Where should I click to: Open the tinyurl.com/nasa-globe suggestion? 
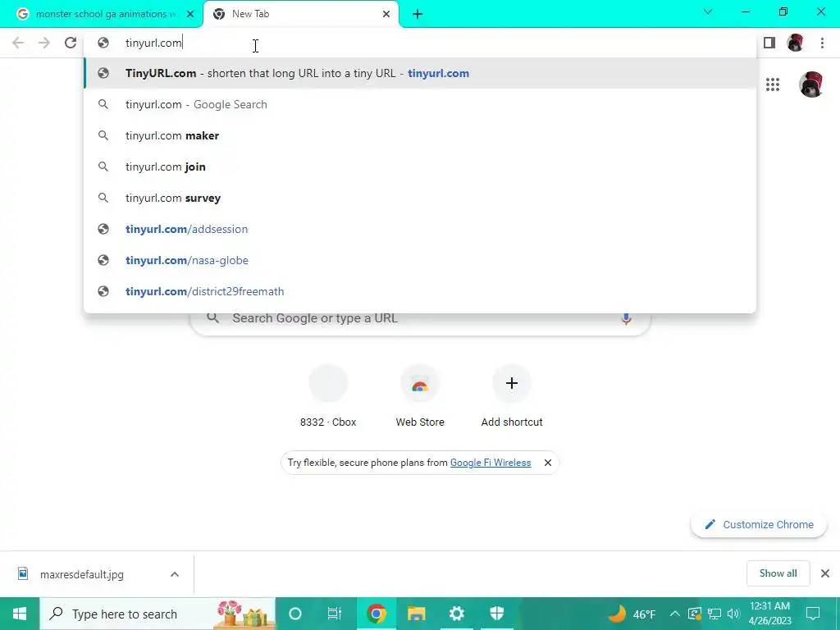click(420, 260)
